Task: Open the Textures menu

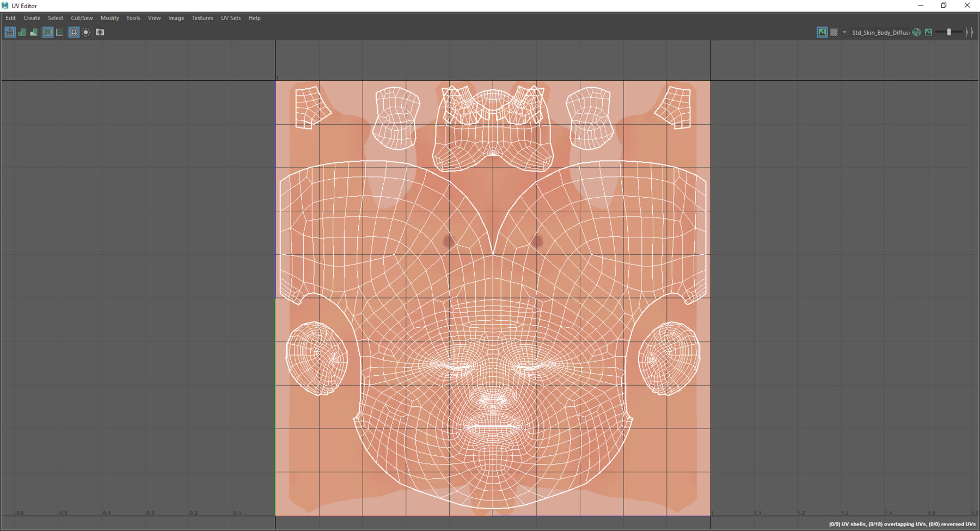Action: coord(202,18)
